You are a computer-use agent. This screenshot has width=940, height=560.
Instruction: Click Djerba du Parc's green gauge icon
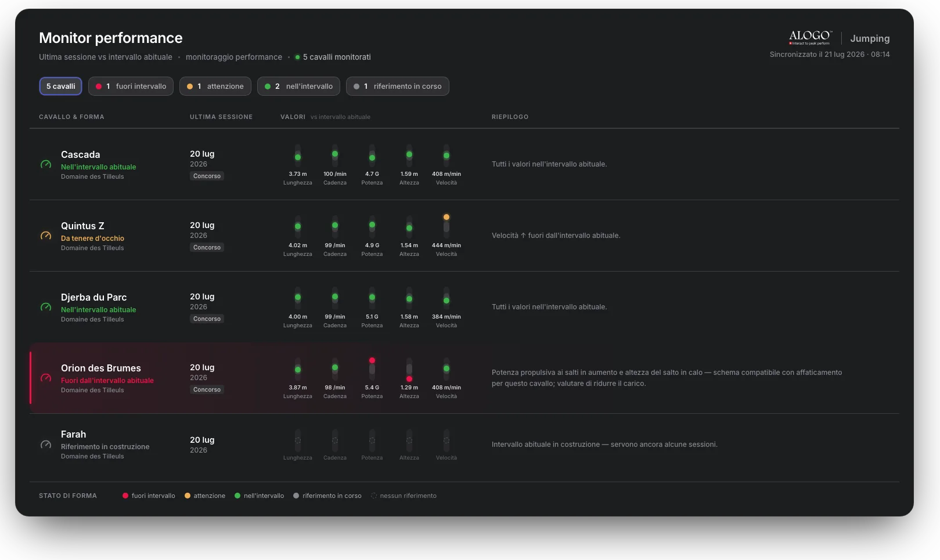pos(46,308)
